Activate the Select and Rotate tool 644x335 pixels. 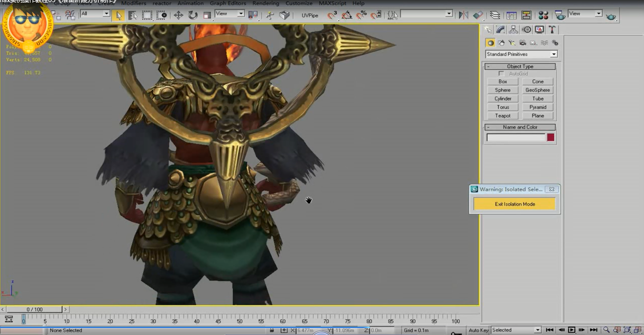point(192,15)
